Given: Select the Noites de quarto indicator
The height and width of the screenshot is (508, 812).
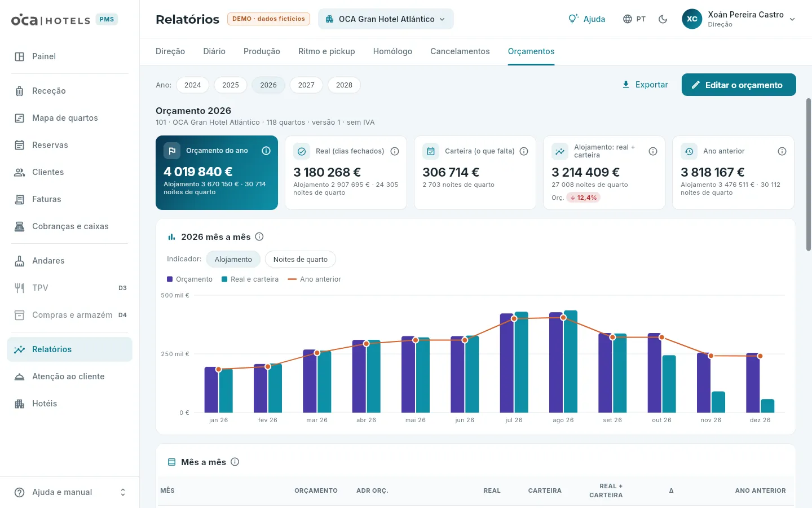Looking at the screenshot, I should point(301,260).
